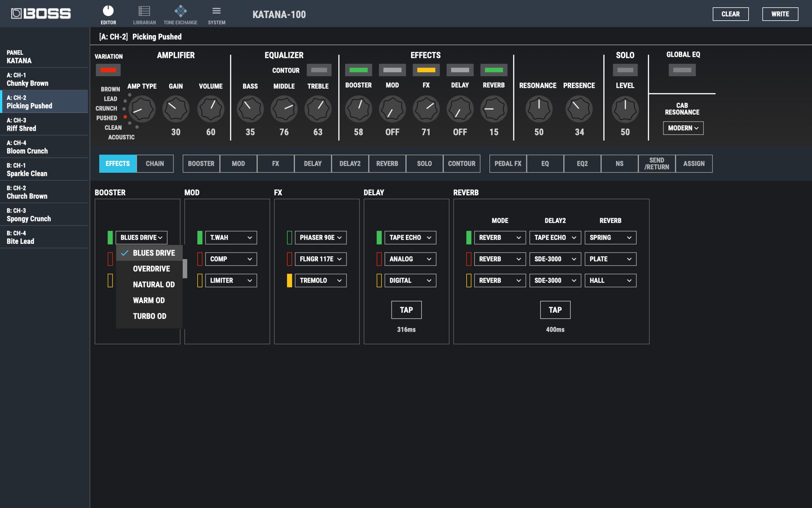812x508 pixels.
Task: Click the Treble knob
Action: [318, 109]
